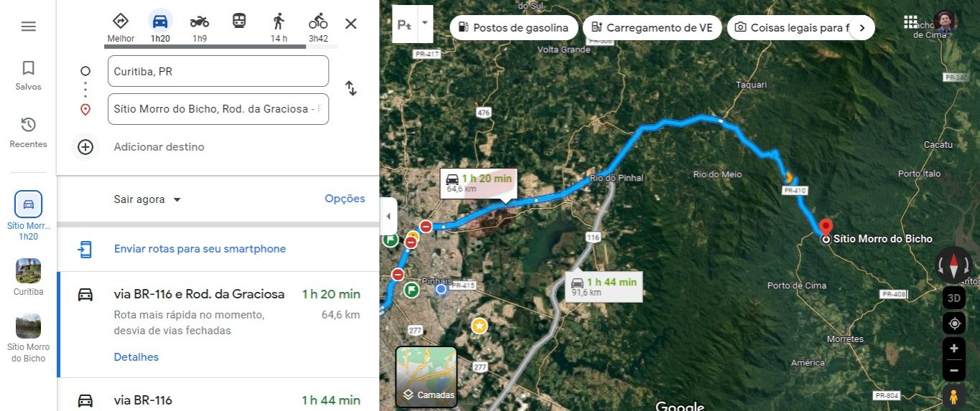Expand the Sair agora dropdown

coord(148,199)
